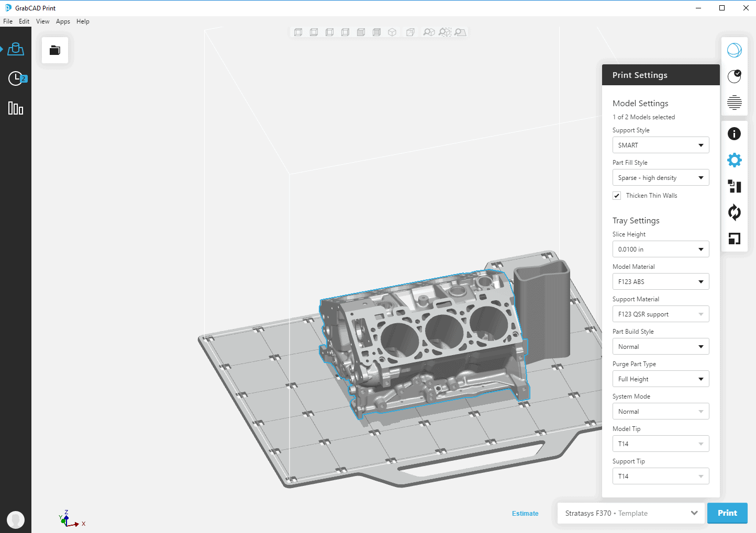The height and width of the screenshot is (533, 756).
Task: Open the Project panel folder icon
Action: click(55, 50)
